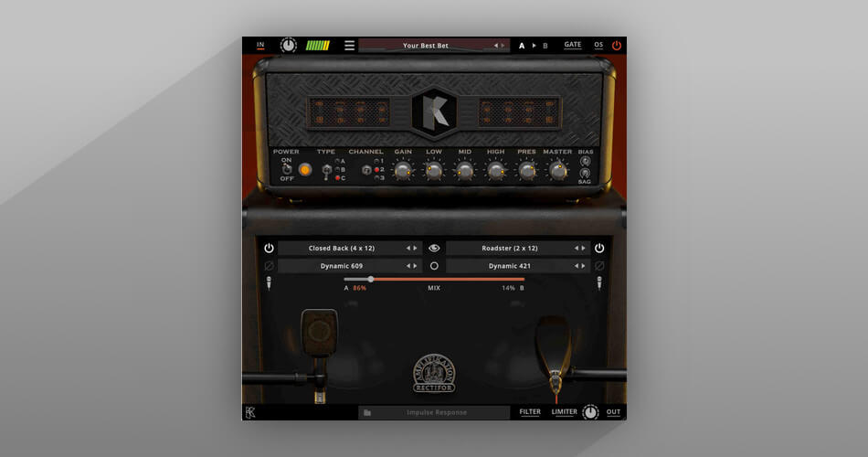Screen dimensions: 868x457
Task: Flip the TYPE selector toggle switch
Action: (326, 171)
